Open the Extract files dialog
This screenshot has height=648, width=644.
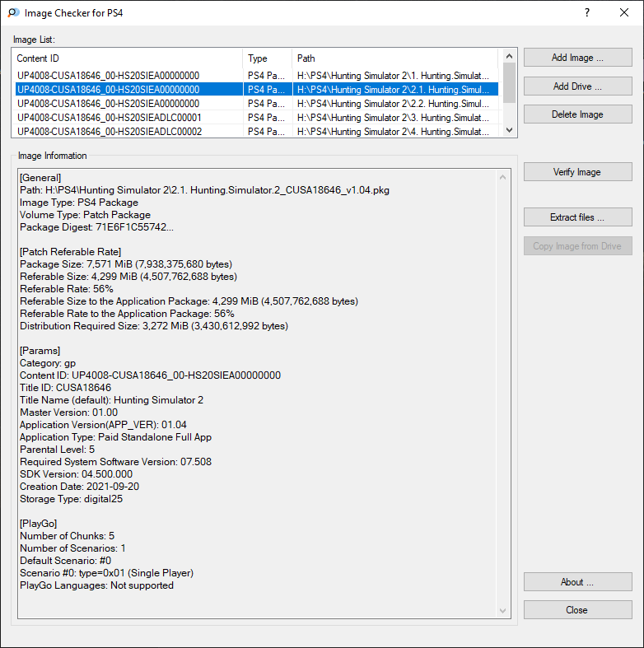click(577, 217)
